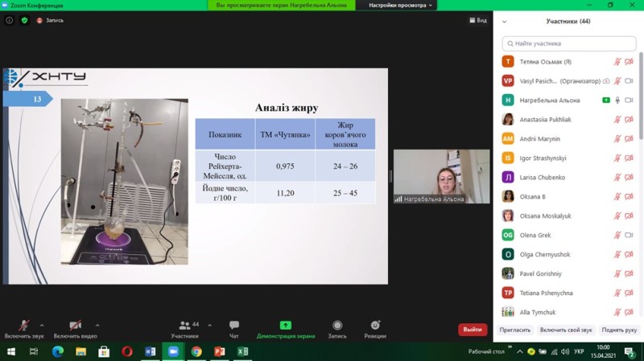
Task: Click muted mic icon for Olga Chernyushok
Action: coord(617,254)
